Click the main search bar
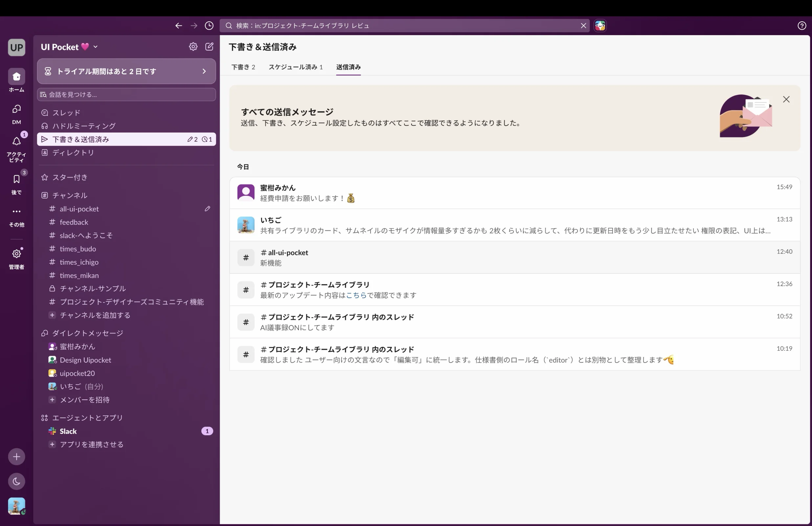Image resolution: width=812 pixels, height=526 pixels. 404,26
